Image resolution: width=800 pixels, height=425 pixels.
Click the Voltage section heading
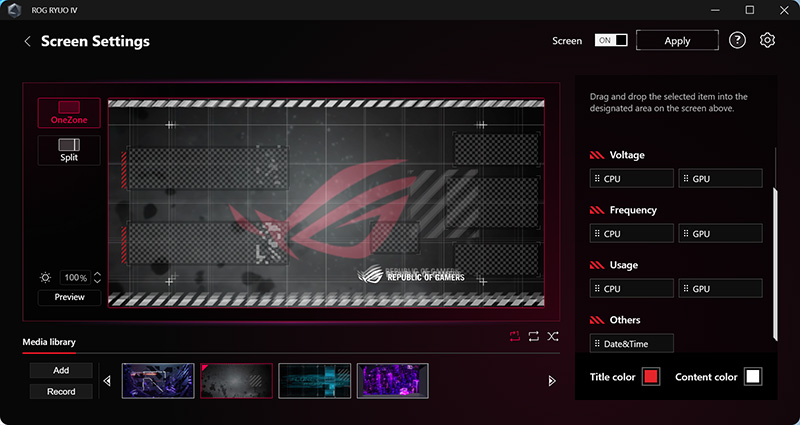pos(627,155)
